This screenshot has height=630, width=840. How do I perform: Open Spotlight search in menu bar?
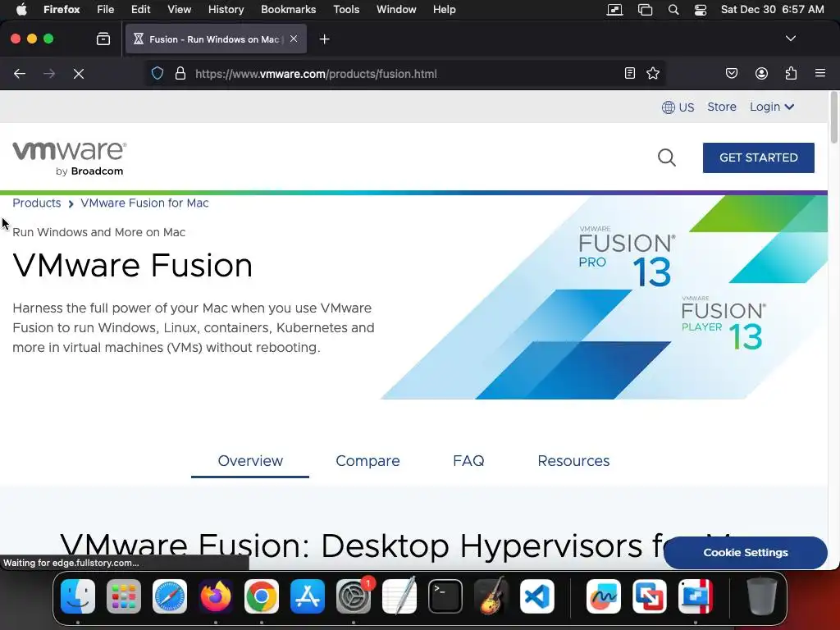tap(673, 10)
